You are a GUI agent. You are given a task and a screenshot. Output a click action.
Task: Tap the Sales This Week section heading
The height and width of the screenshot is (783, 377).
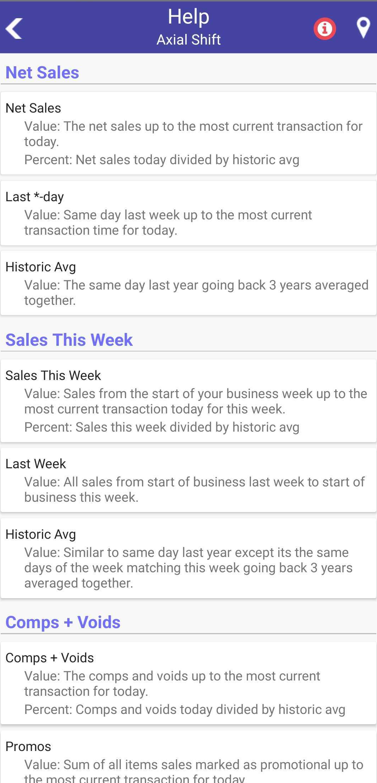click(69, 340)
